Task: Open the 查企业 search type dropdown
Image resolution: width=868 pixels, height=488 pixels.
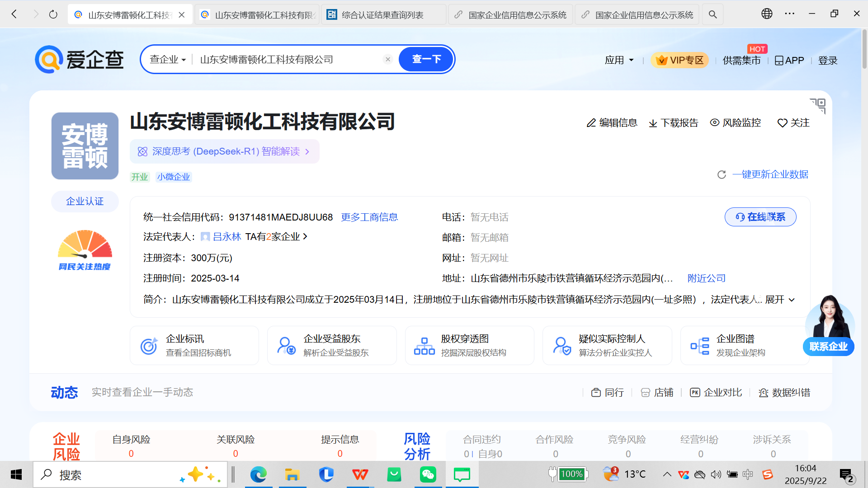Action: (x=168, y=60)
